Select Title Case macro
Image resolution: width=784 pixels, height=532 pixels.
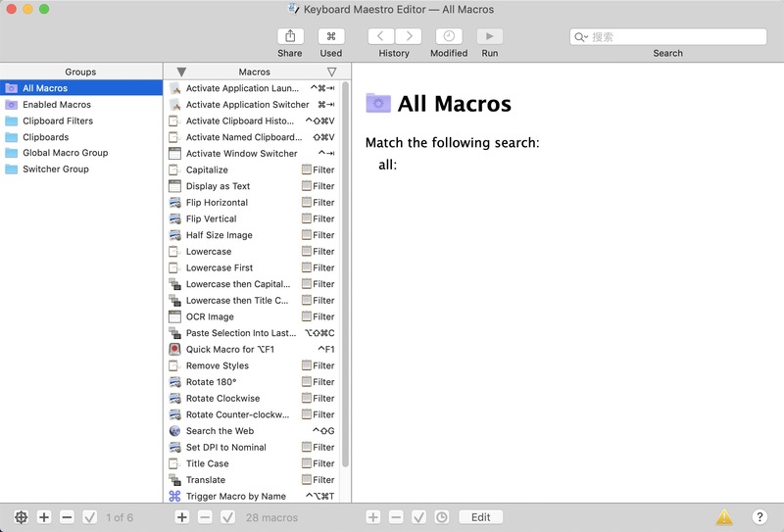point(253,463)
